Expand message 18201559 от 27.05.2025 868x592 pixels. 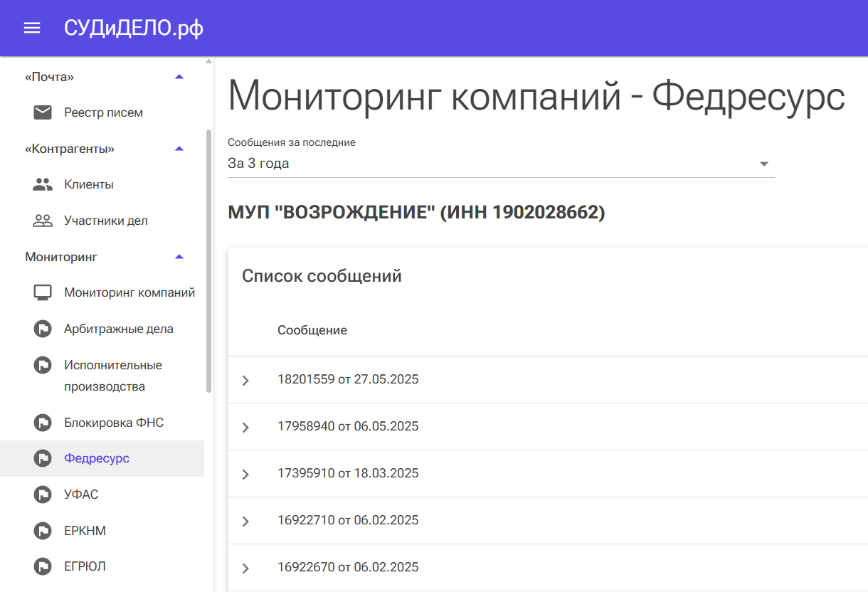245,380
